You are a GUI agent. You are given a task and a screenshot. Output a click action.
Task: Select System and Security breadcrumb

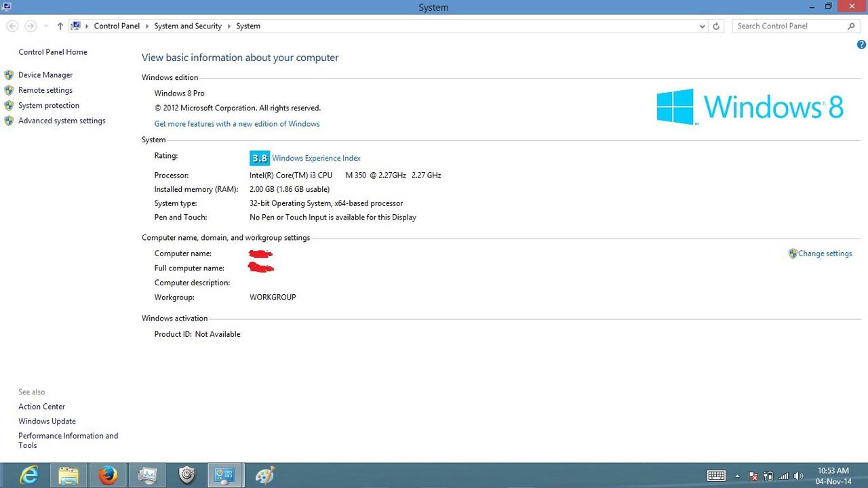point(188,26)
